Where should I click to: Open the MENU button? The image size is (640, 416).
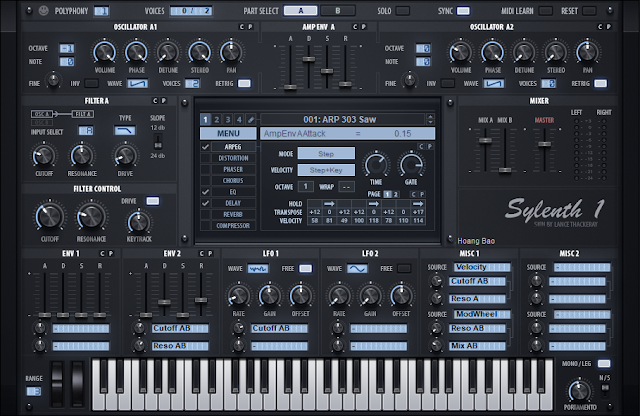coord(228,133)
